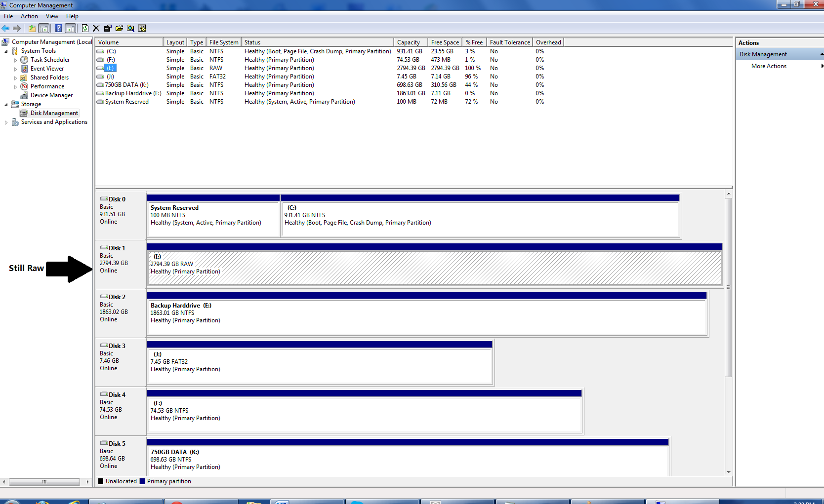Click the Explore magnifier icon in toolbar
The width and height of the screenshot is (824, 504).
130,28
